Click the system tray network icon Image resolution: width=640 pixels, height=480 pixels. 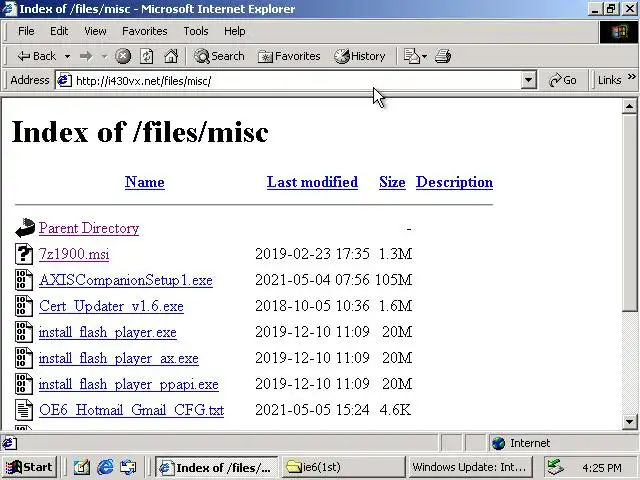556,467
